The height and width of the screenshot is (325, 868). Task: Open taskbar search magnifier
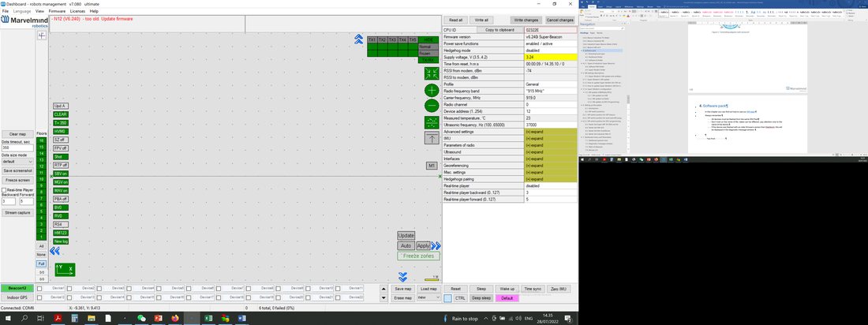tap(24, 319)
